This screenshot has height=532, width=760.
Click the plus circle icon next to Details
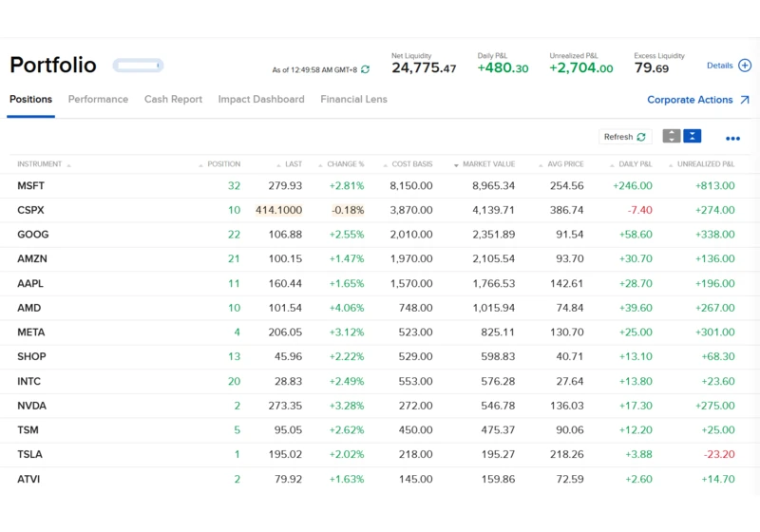click(745, 66)
